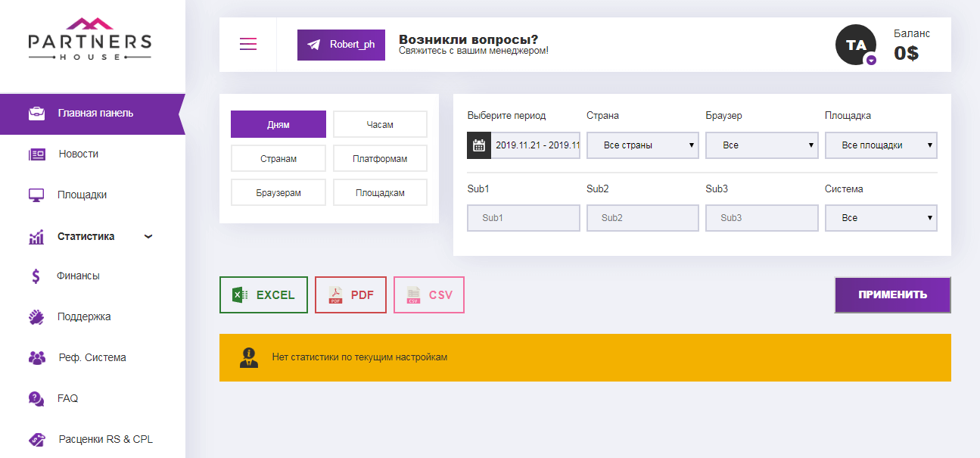Image resolution: width=980 pixels, height=458 pixels.
Task: Switch statistics grouping to Часам
Action: point(380,123)
